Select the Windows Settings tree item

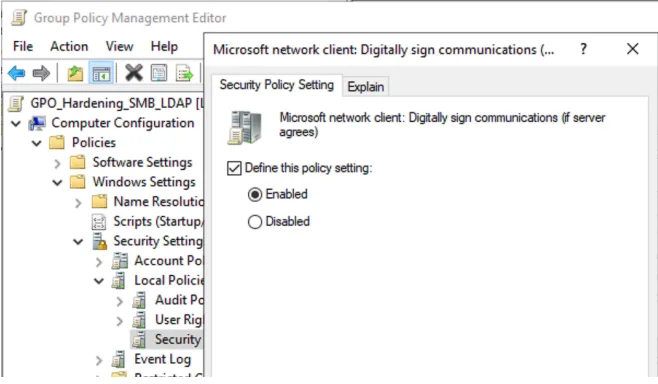click(144, 182)
